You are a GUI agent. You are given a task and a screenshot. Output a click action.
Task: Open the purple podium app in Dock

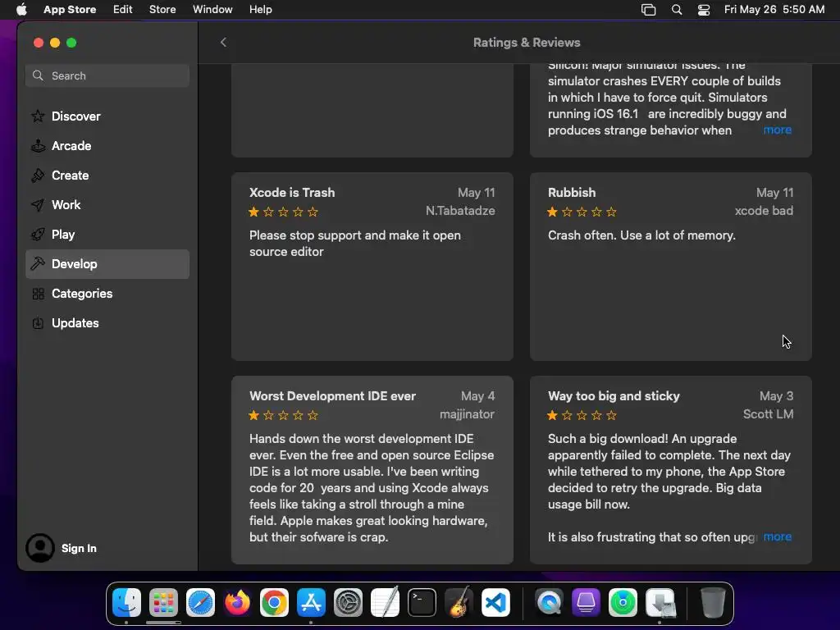pos(586,603)
